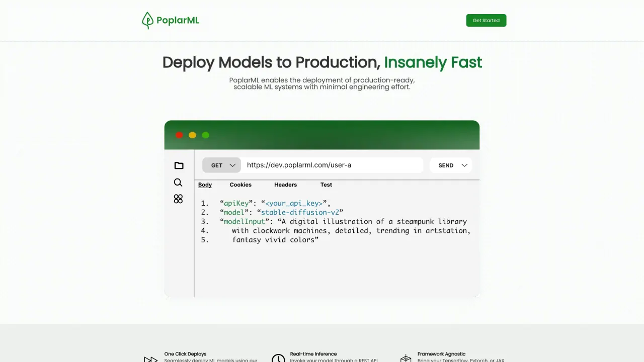Switch to the Body tab
This screenshot has width=644, height=362.
[x=205, y=185]
